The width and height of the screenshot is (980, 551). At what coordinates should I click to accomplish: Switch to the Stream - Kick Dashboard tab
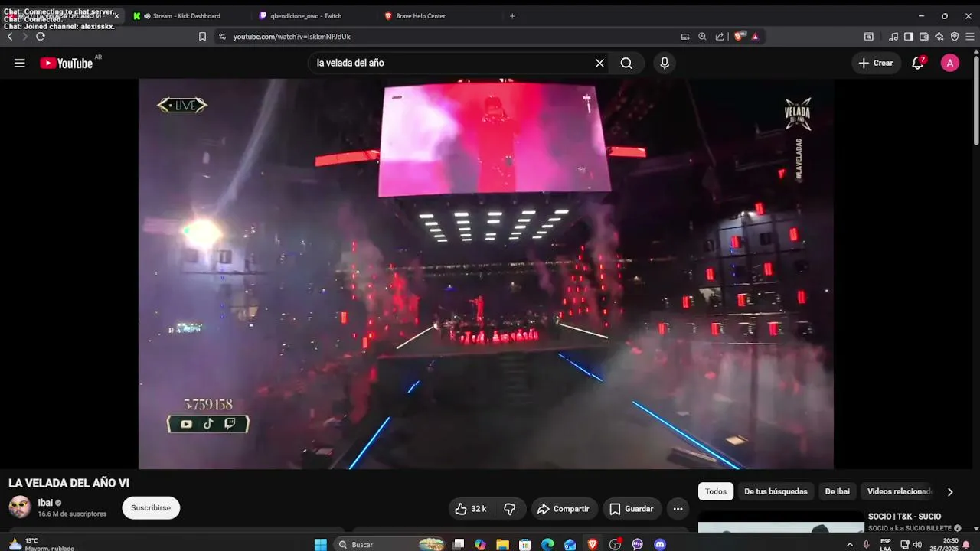tap(186, 16)
